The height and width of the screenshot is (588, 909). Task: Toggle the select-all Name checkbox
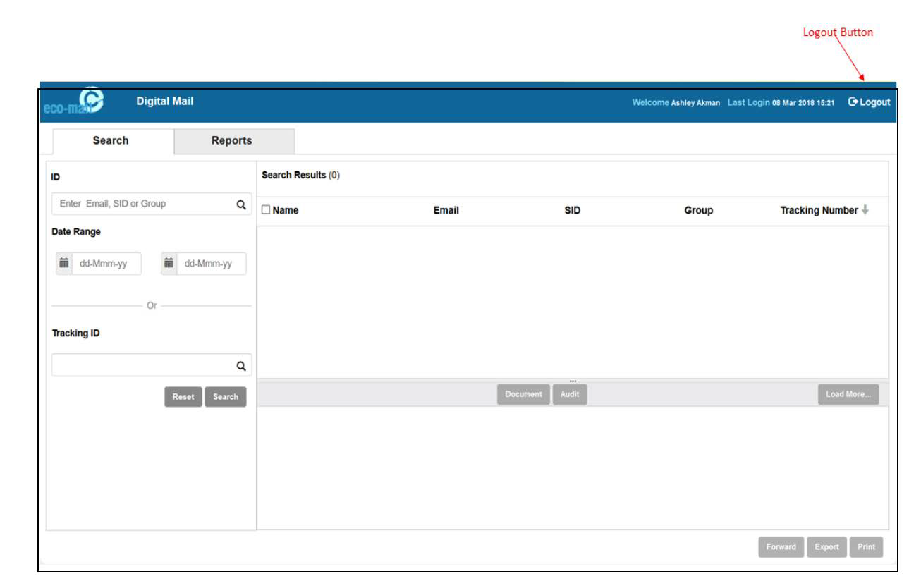[266, 210]
